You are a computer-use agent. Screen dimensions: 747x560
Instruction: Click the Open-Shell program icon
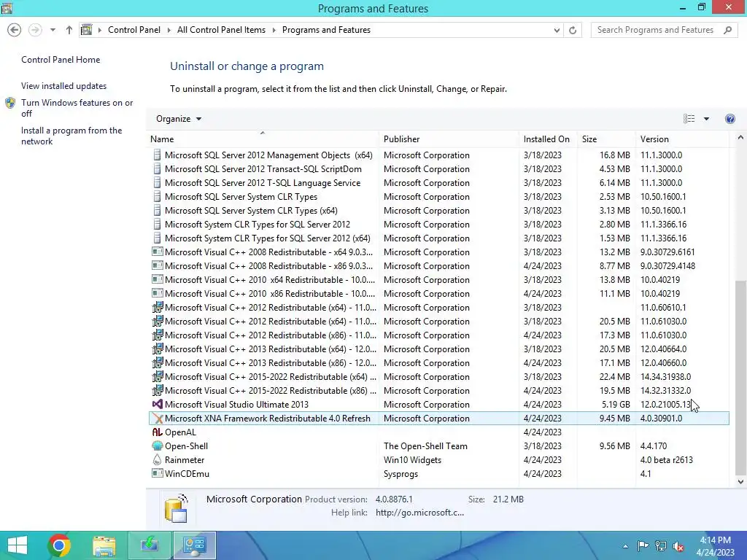(158, 446)
